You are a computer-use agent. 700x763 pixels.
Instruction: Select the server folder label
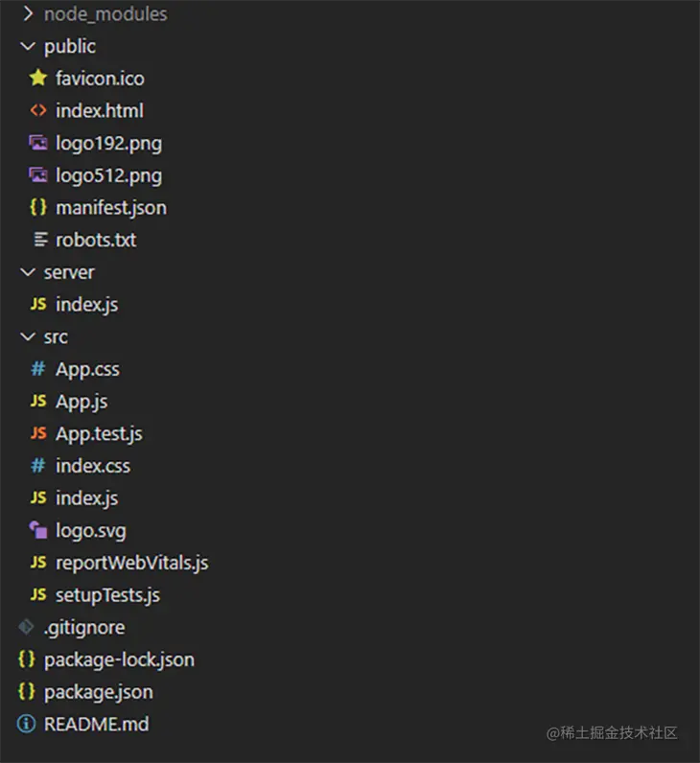(x=69, y=272)
